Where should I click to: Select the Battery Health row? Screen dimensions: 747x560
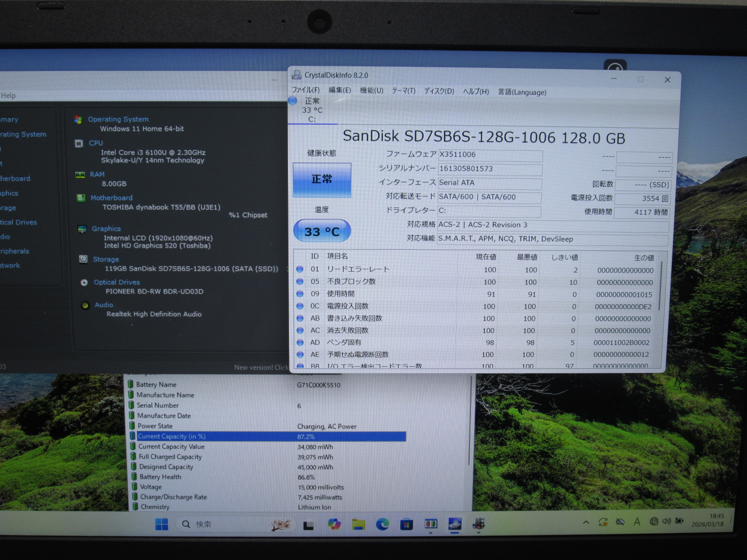160,477
